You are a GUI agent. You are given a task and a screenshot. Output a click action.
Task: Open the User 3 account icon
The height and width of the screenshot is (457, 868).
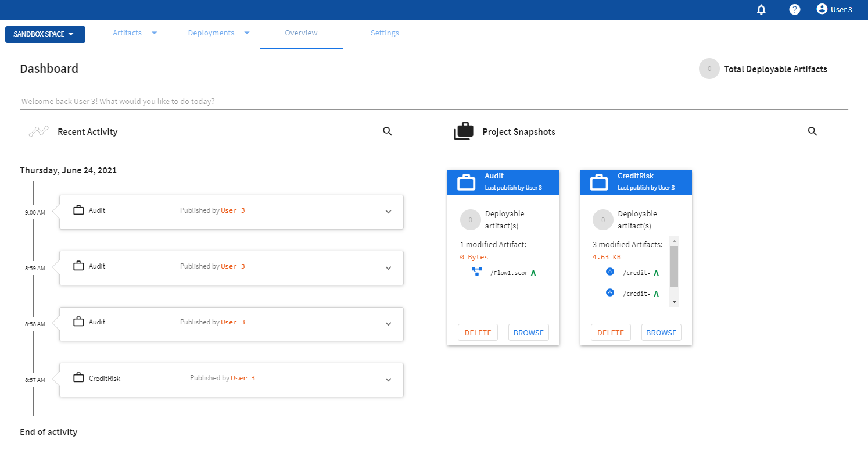(822, 9)
